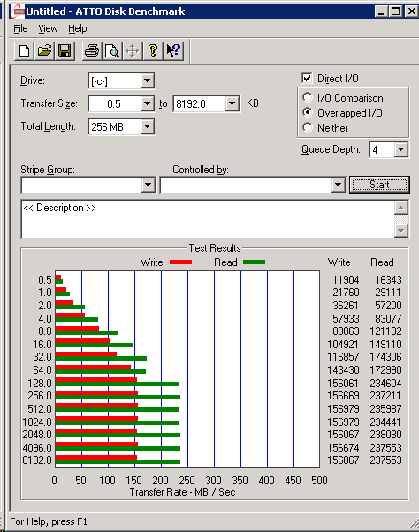Open the File menu

[x=20, y=29]
